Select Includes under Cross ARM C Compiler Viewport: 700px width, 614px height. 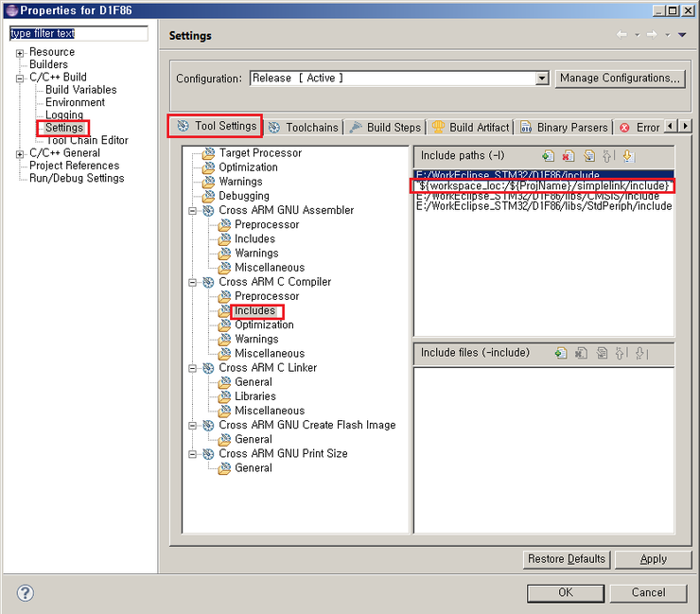(254, 311)
